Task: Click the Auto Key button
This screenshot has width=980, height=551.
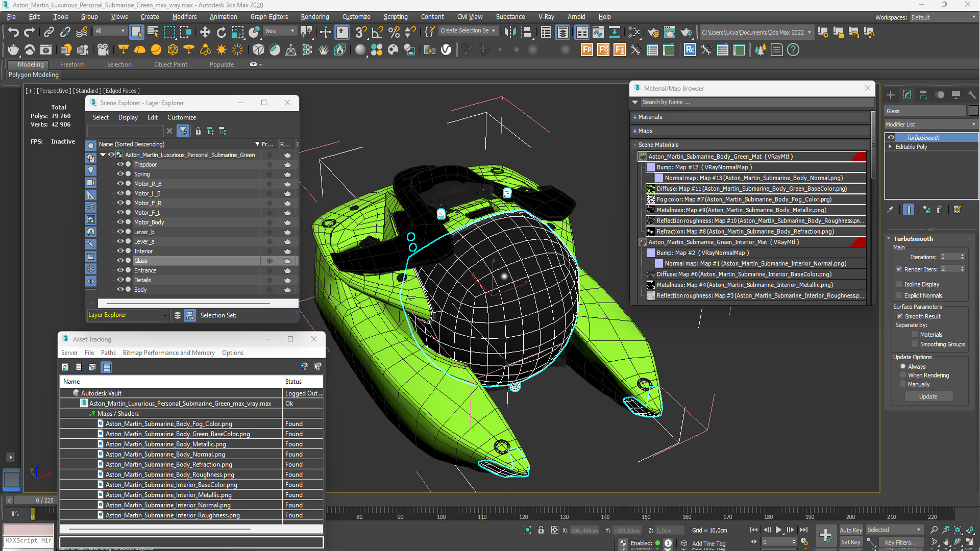Action: 850,531
